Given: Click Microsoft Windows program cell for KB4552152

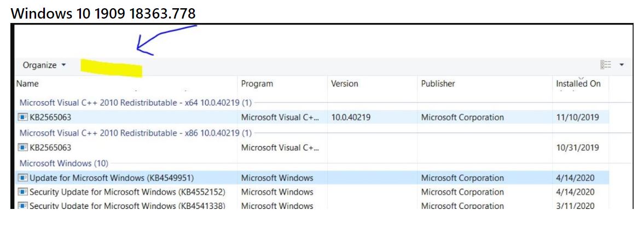Looking at the screenshot, I should [277, 192].
